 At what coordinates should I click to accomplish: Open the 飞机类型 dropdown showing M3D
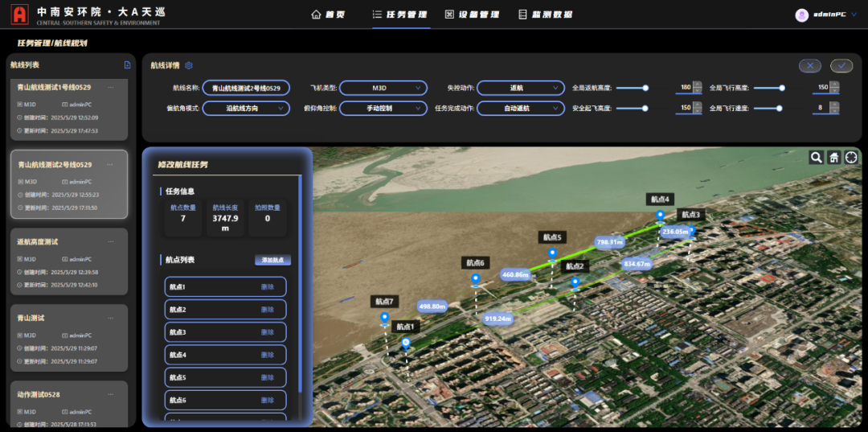click(x=383, y=88)
